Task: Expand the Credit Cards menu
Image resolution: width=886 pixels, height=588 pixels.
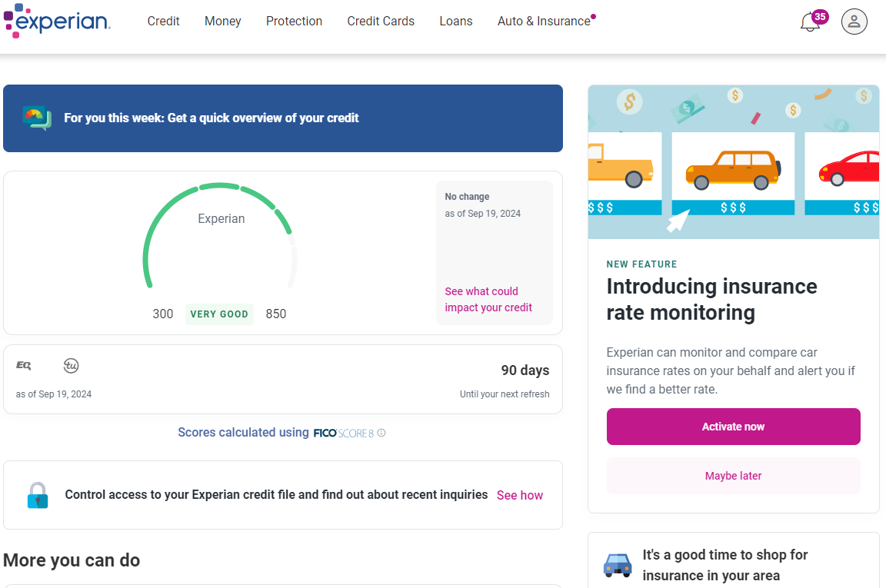Action: 381,22
